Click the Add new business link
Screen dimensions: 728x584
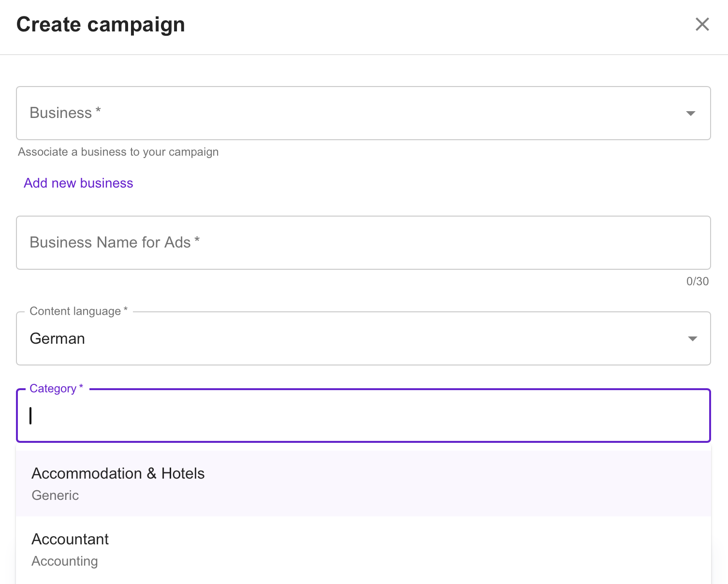pos(78,183)
